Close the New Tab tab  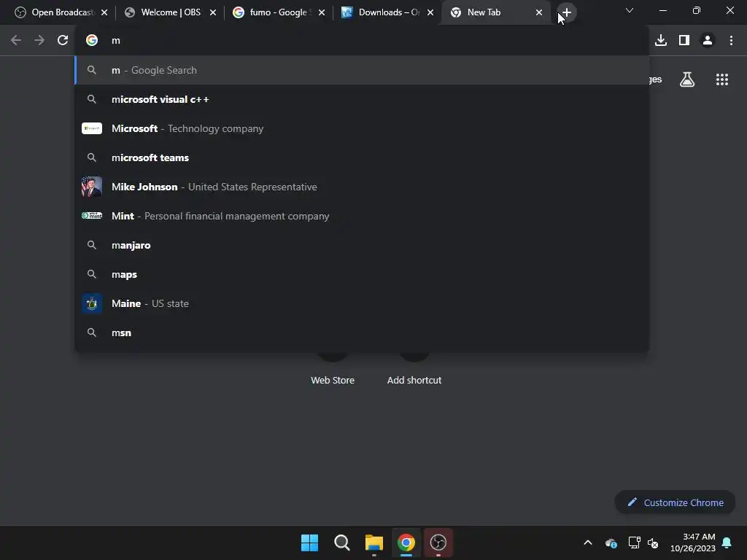coord(539,12)
